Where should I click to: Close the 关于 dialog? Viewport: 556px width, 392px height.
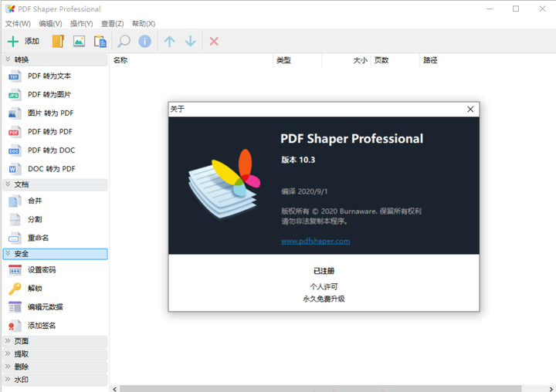pos(470,109)
